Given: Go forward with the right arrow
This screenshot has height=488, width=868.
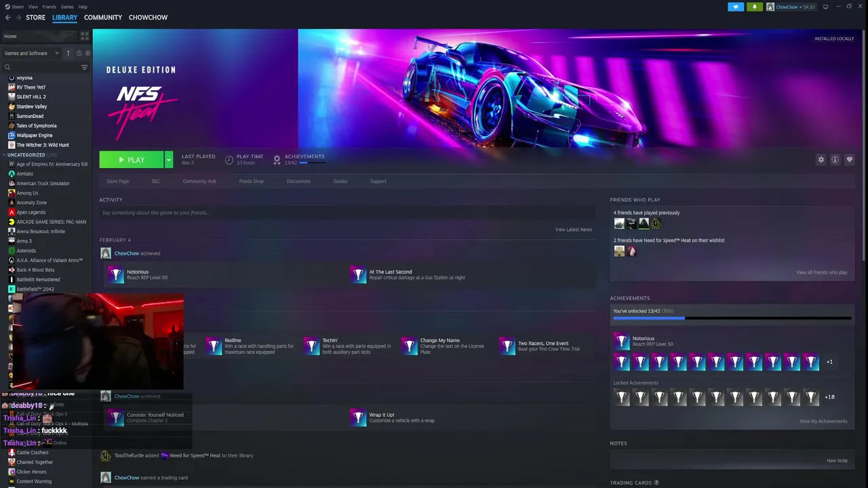Looking at the screenshot, I should point(18,18).
